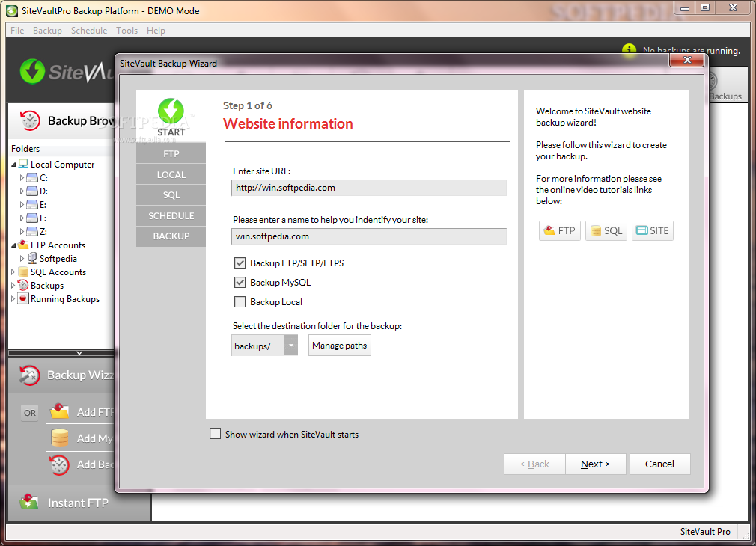
Task: Click the Add Backup clock icon
Action: [59, 464]
